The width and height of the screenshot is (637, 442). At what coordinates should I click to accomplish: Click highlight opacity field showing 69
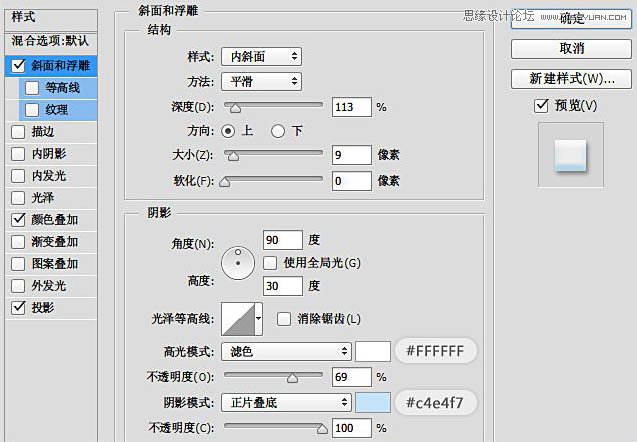tap(351, 377)
